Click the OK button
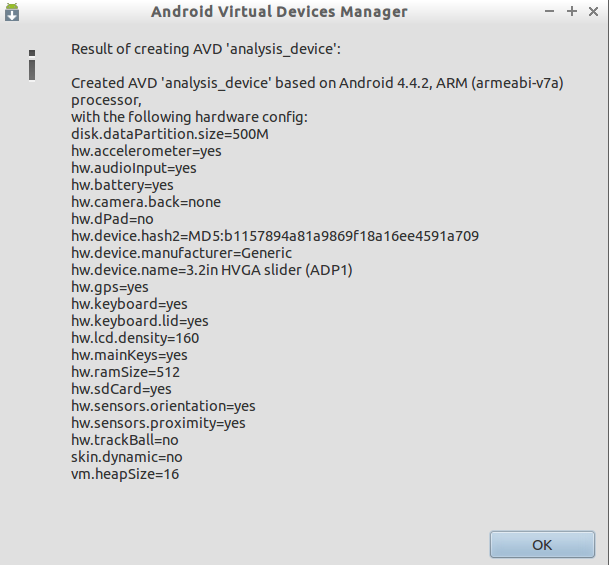 542,545
